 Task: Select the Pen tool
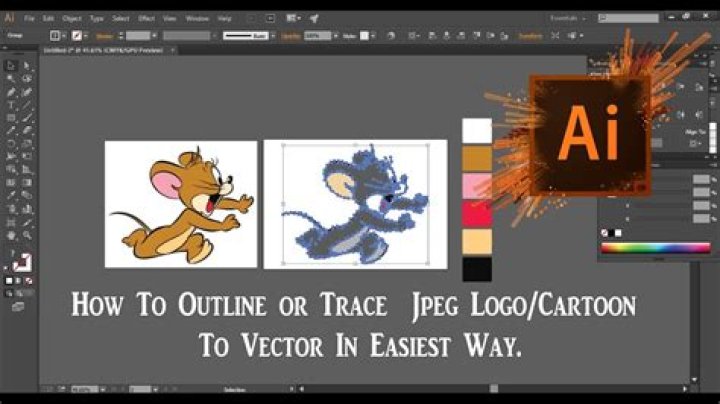[x=11, y=92]
